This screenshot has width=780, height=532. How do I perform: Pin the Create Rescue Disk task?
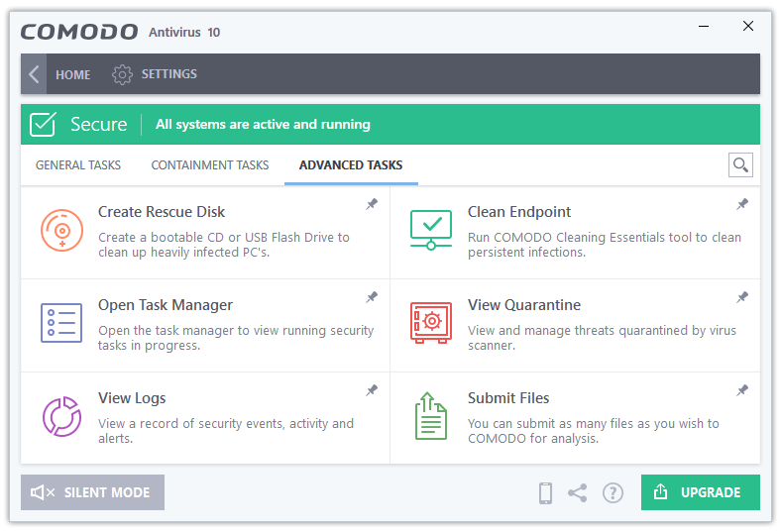(372, 204)
